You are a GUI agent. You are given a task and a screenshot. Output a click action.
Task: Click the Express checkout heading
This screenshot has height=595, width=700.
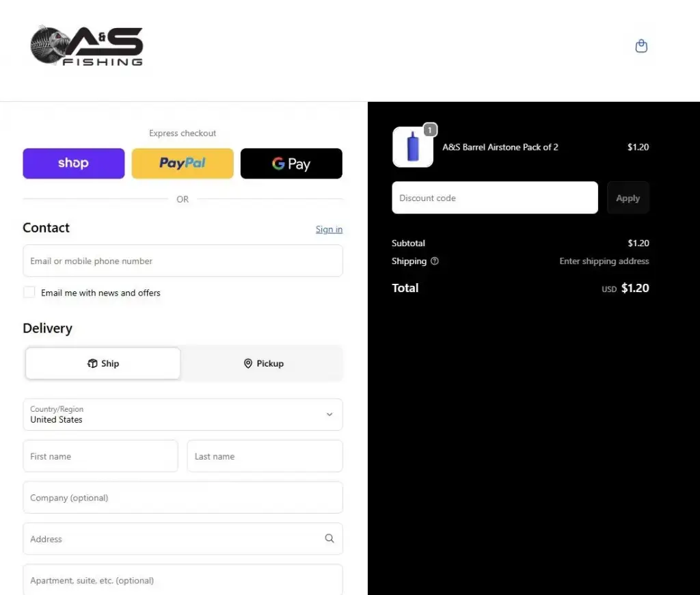coord(183,133)
